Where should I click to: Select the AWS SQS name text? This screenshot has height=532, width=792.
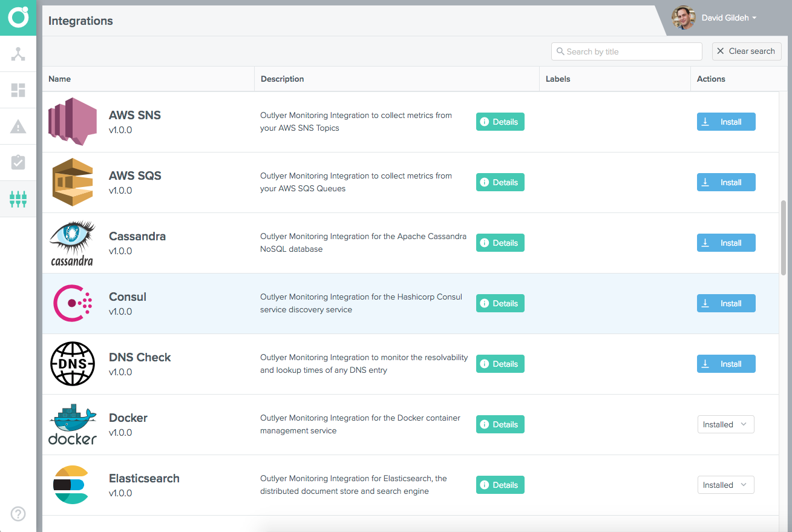135,176
